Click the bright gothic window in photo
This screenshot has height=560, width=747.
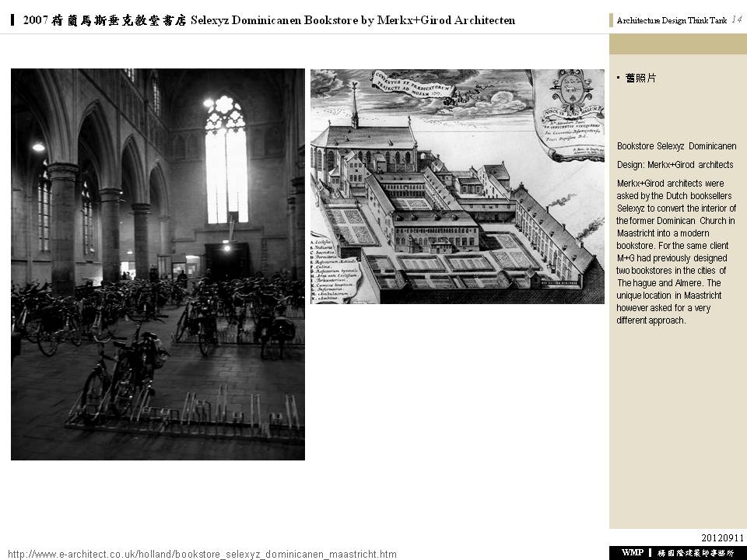[226, 159]
